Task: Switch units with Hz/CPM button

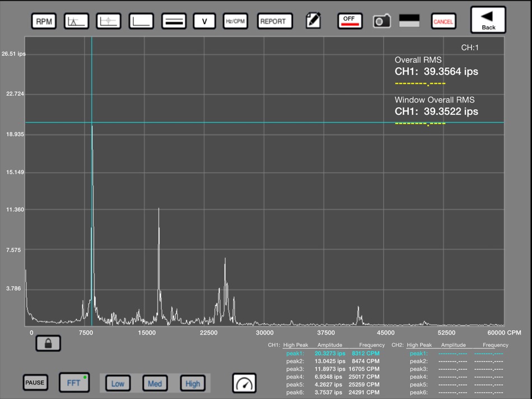Action: (235, 21)
